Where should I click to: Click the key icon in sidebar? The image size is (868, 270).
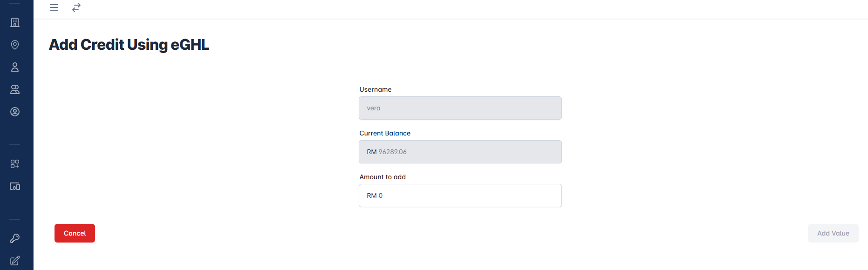(x=15, y=238)
